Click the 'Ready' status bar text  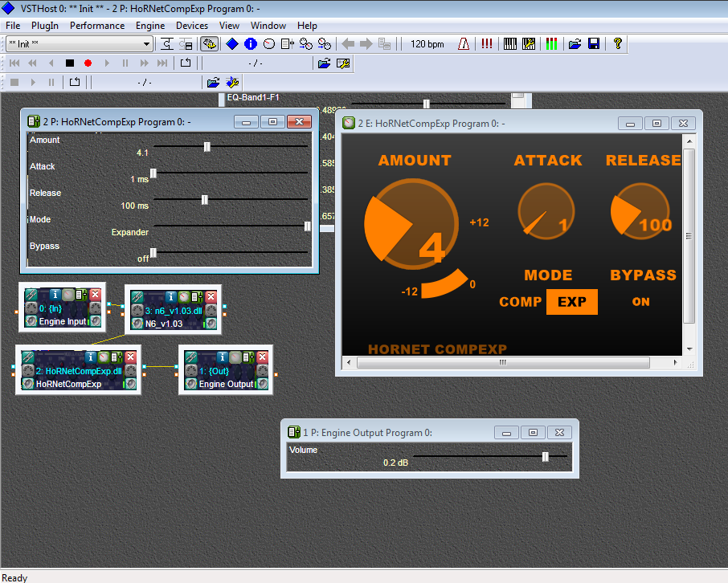pyautogui.click(x=14, y=577)
